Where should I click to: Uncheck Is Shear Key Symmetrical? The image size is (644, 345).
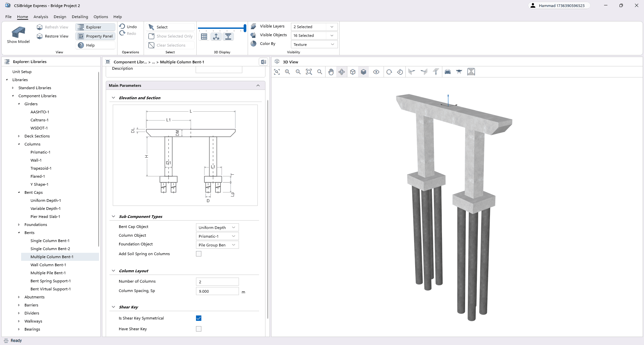[199, 318]
